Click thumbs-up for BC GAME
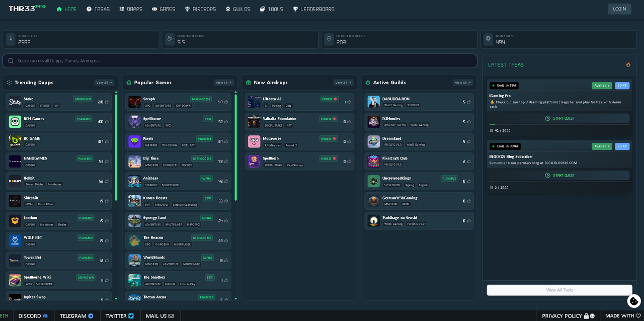The image size is (644, 321). [x=107, y=141]
